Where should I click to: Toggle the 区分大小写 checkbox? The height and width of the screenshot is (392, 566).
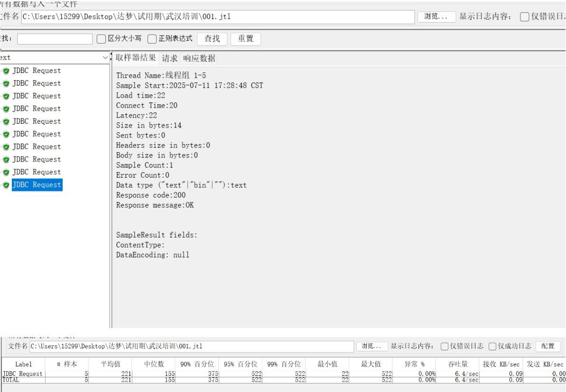click(x=102, y=38)
